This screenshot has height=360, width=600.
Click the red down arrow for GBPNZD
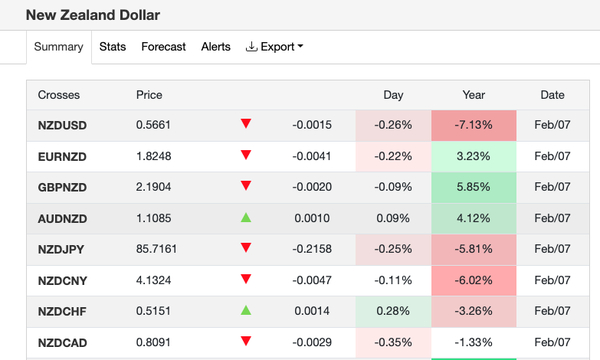(x=246, y=186)
